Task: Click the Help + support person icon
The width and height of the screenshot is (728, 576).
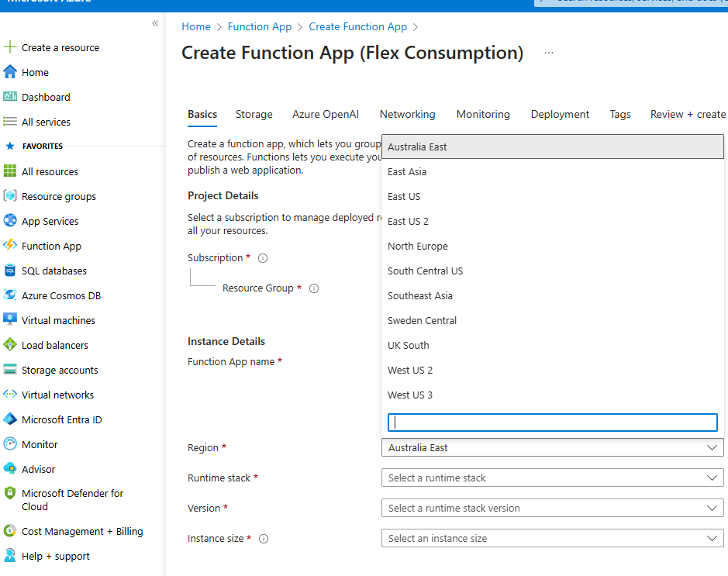Action: point(10,556)
